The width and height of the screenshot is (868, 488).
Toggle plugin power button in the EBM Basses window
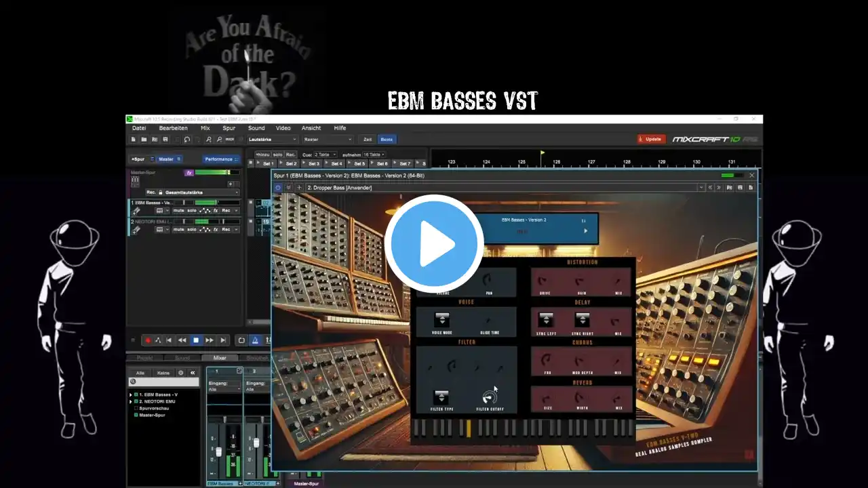coord(278,188)
